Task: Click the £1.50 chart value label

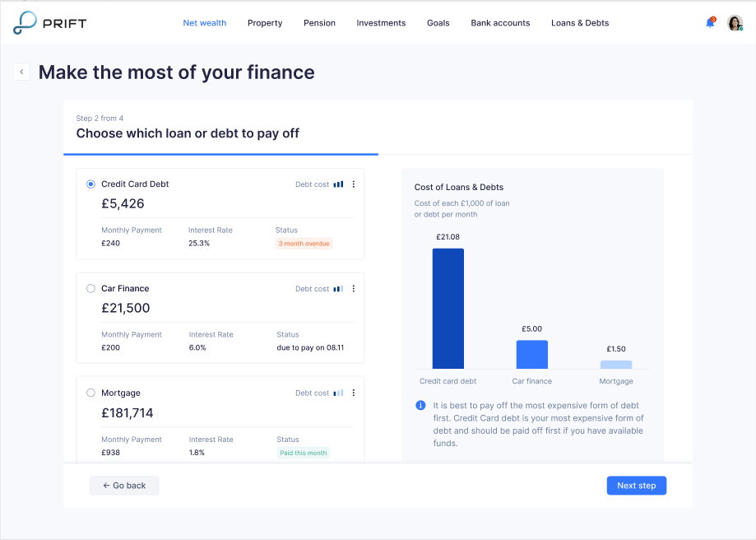Action: tap(615, 349)
